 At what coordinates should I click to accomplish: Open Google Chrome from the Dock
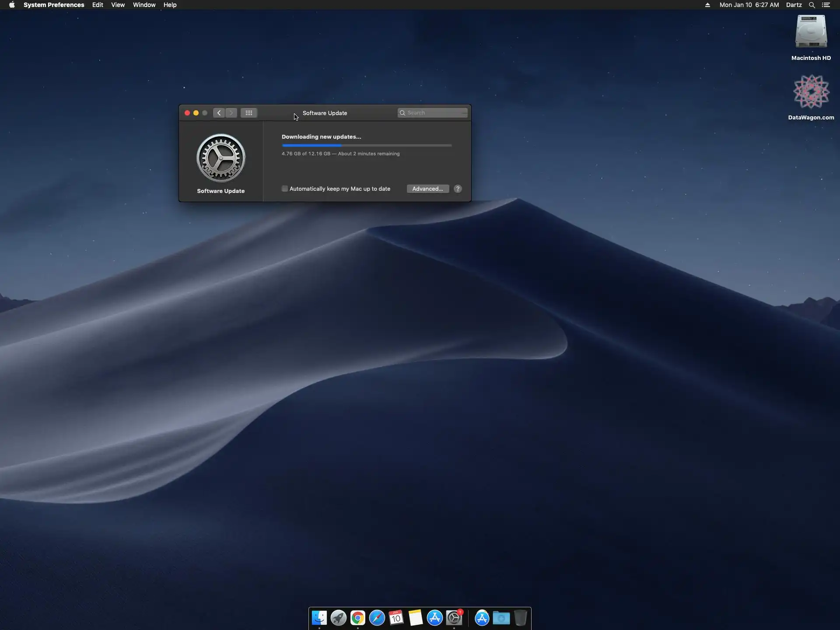[x=357, y=618]
